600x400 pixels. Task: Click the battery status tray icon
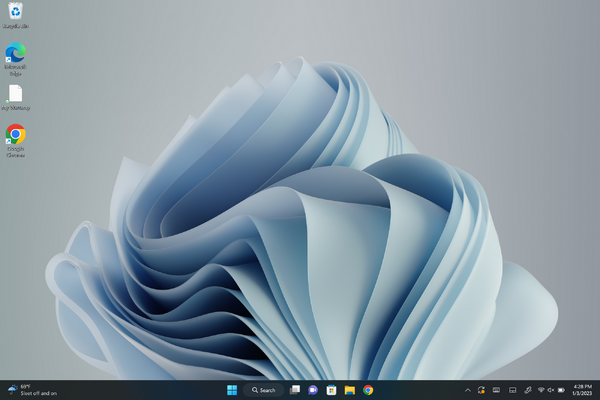coord(561,390)
